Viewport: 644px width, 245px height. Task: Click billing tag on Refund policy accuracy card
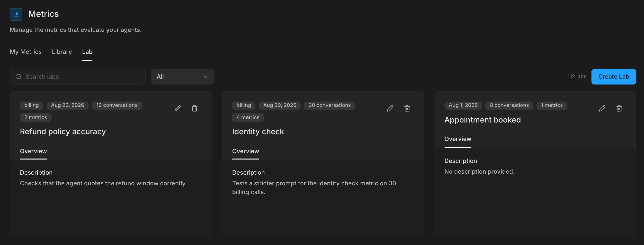point(32,105)
